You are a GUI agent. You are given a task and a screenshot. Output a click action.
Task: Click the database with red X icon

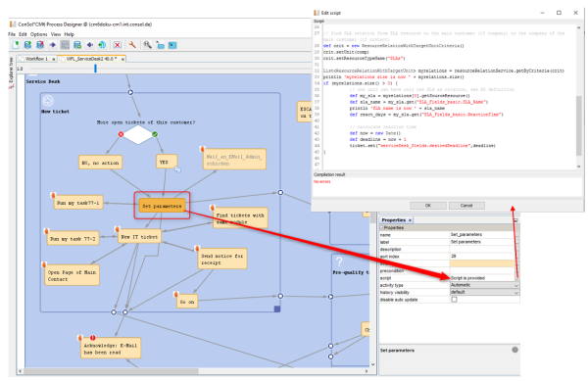(40, 45)
